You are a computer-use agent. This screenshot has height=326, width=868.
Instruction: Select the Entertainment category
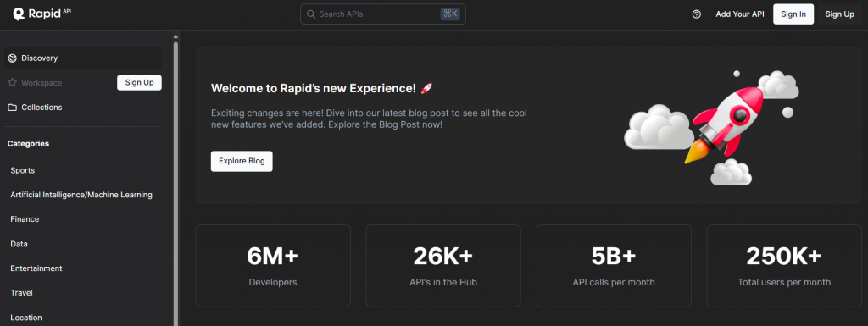pos(36,268)
